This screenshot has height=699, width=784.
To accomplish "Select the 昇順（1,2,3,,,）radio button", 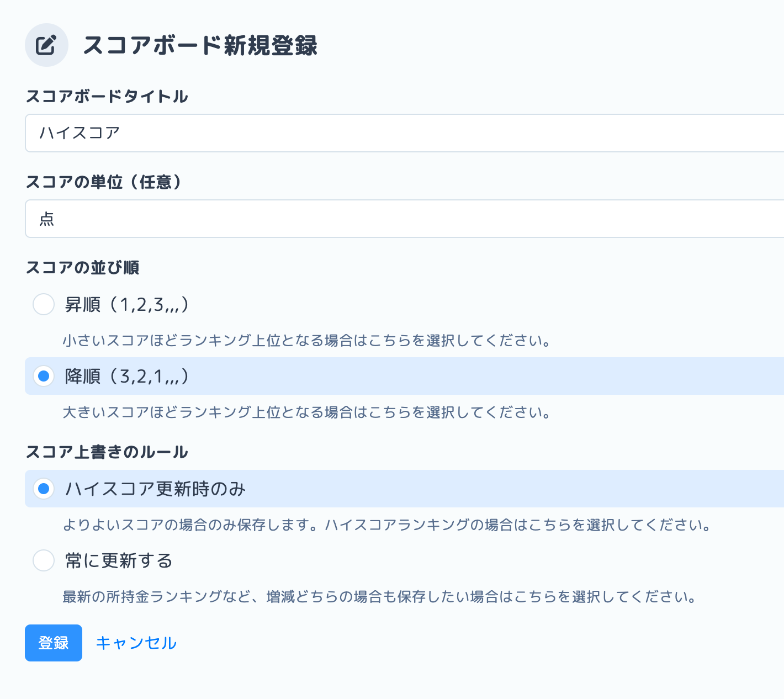I will (44, 304).
